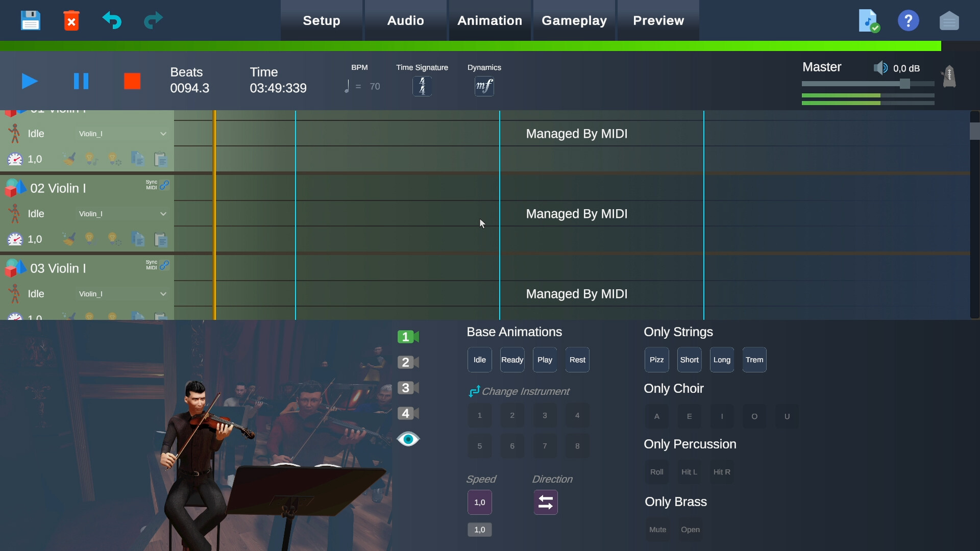Toggle the eye visibility icon below camera 4
Screen dimensions: 980x551
[408, 439]
